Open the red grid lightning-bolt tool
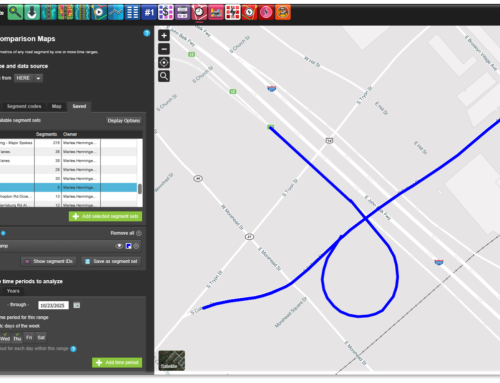 (232, 13)
